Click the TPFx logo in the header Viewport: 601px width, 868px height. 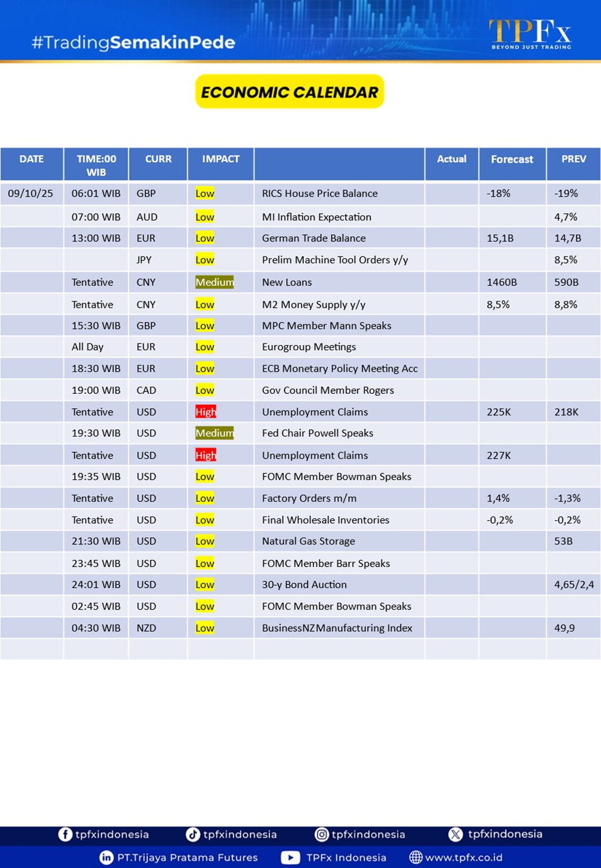pyautogui.click(x=530, y=33)
